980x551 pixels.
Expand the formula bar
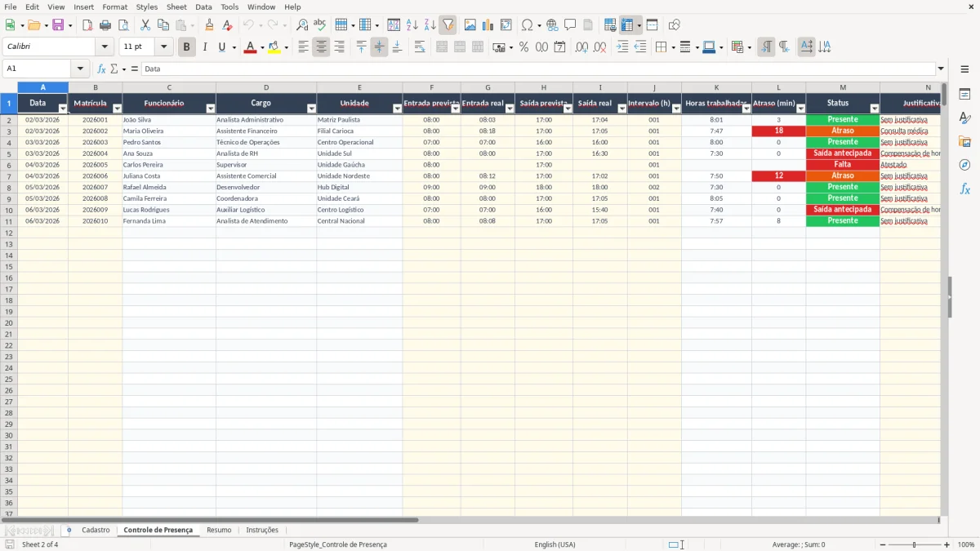point(941,69)
